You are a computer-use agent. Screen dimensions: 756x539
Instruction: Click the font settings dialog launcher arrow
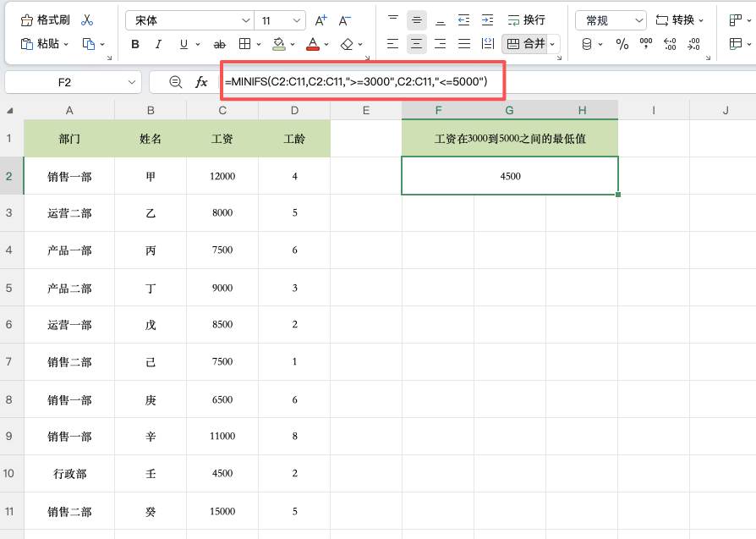(367, 58)
